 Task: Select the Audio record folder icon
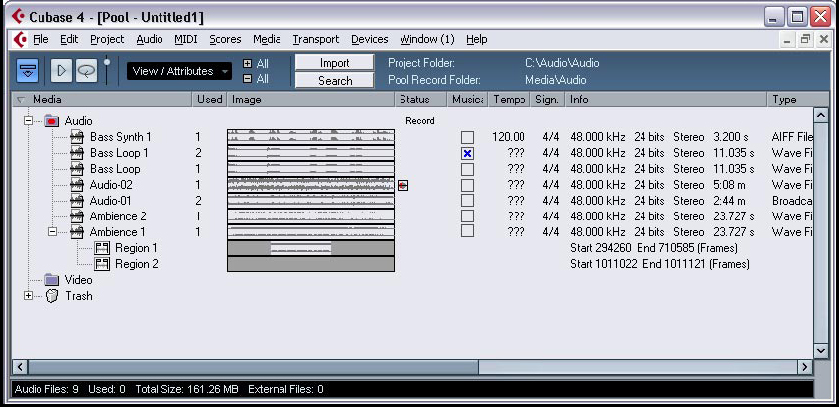pos(51,121)
